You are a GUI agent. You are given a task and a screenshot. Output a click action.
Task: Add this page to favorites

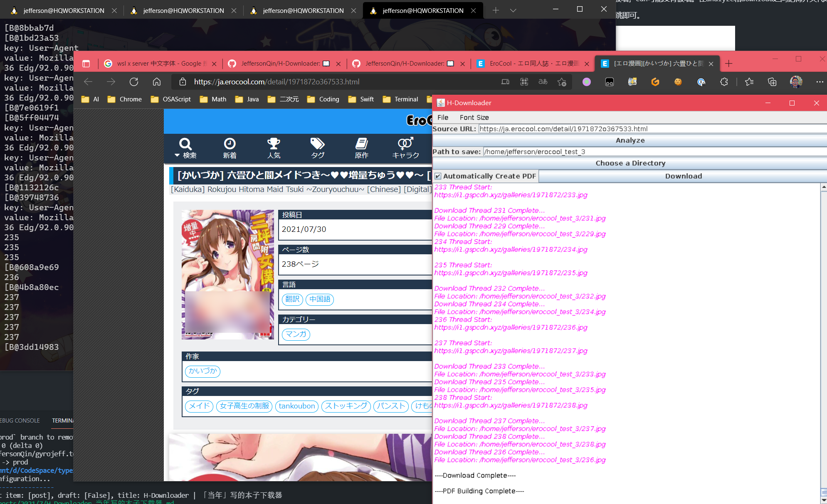click(x=562, y=82)
